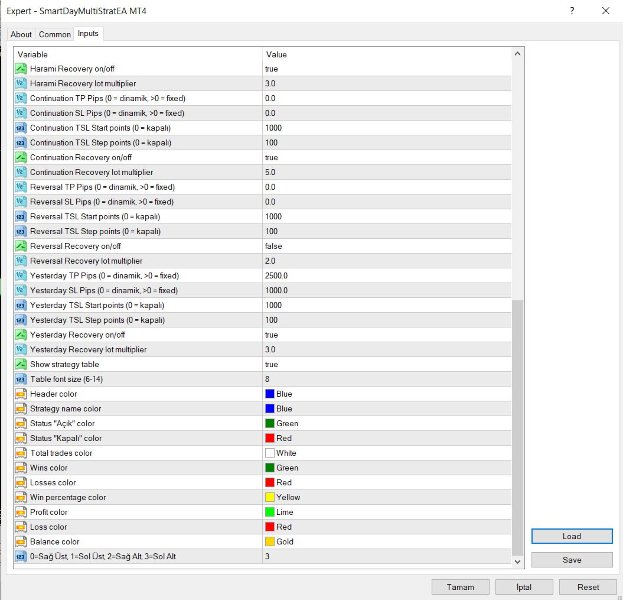The height and width of the screenshot is (600, 623).
Task: Switch to the Common tab
Action: 54,35
